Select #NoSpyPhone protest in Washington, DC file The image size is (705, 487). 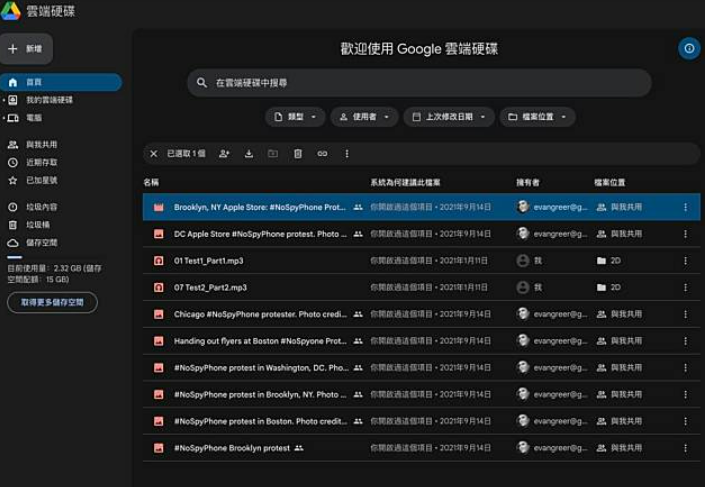(421, 368)
